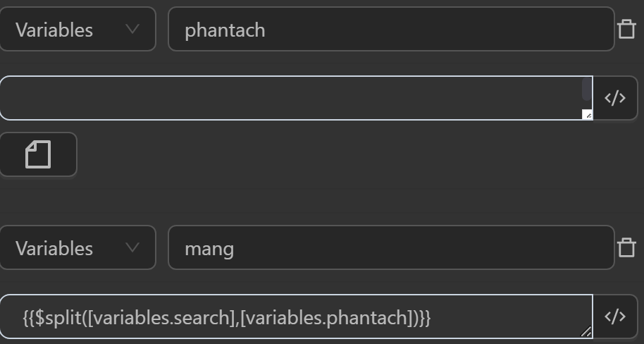
Task: Click resize handle of the empty value box
Action: click(x=587, y=114)
